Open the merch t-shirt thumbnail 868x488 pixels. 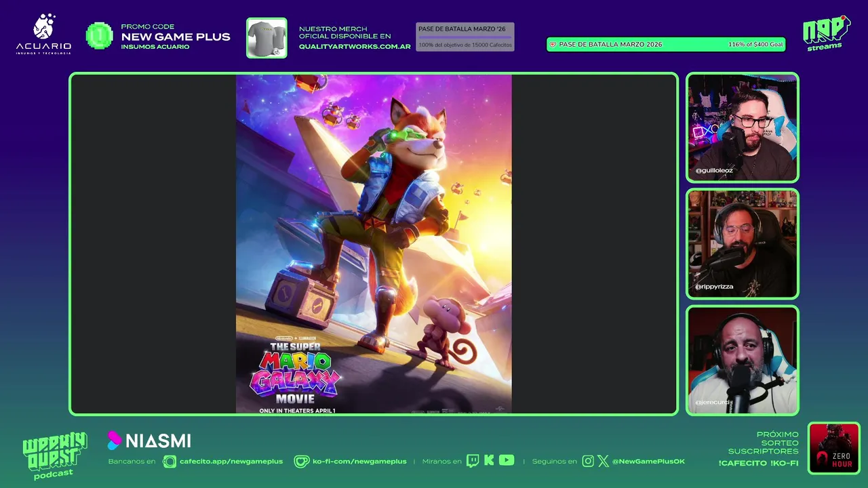click(x=267, y=38)
